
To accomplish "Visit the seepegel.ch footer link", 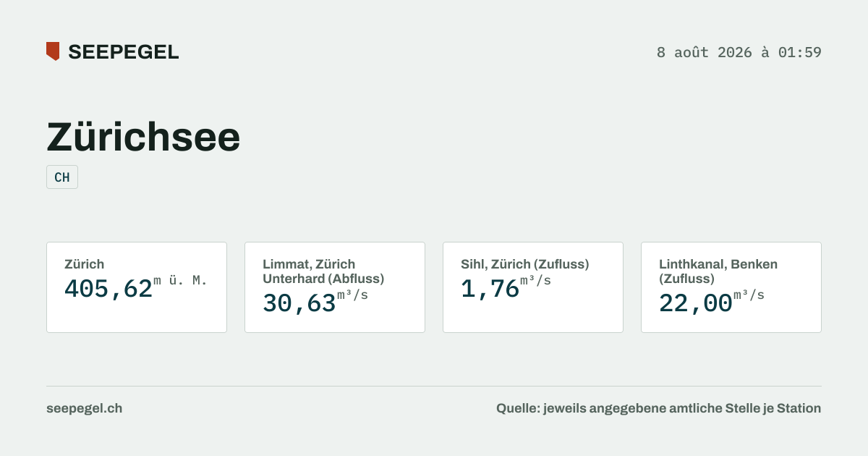I will 84,408.
